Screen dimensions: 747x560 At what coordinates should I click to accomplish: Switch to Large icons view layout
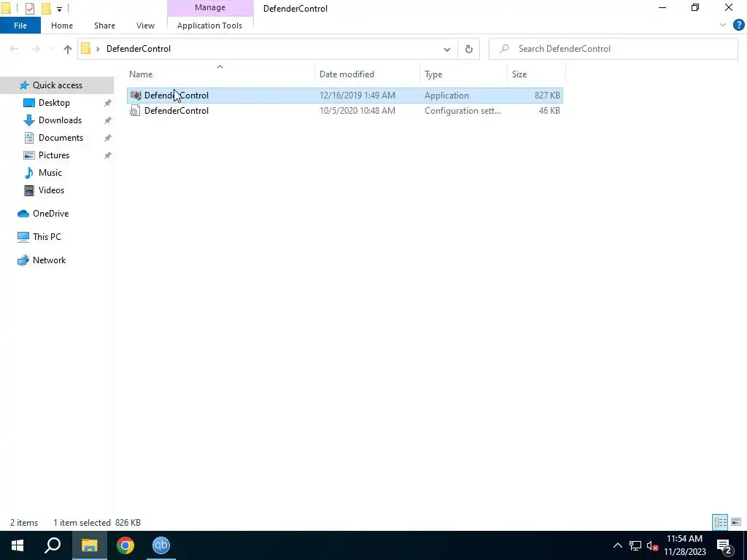(x=736, y=522)
